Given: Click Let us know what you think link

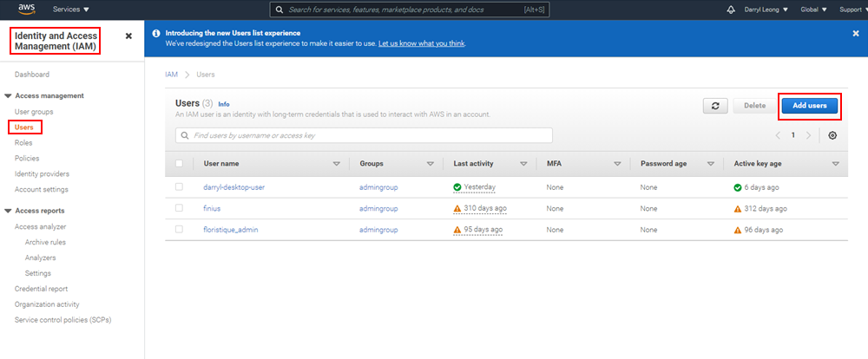Looking at the screenshot, I should tap(421, 43).
